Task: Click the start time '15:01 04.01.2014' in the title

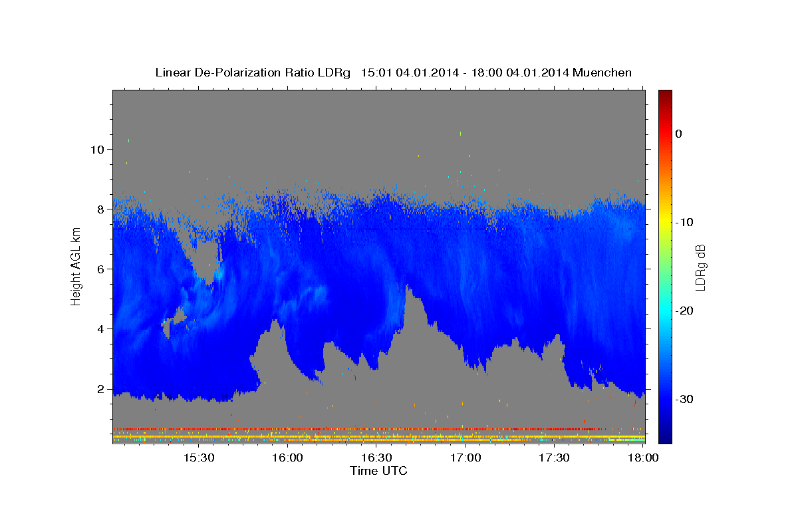Action: (410, 72)
